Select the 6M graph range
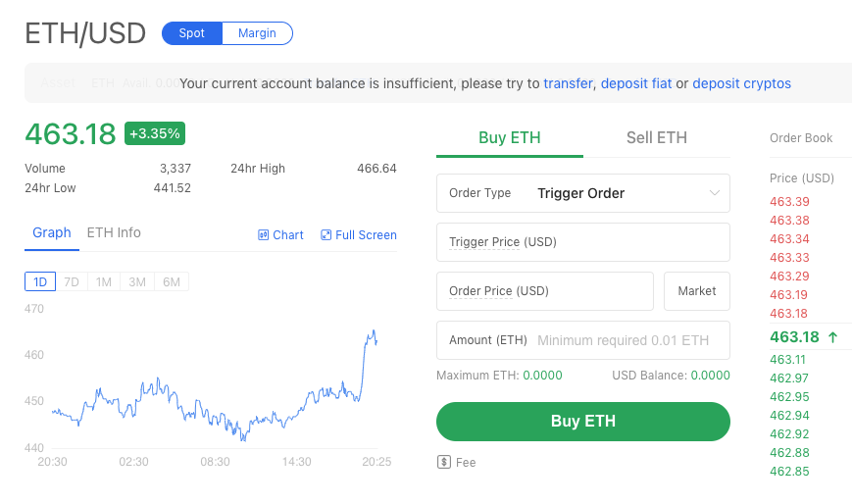 click(x=172, y=282)
